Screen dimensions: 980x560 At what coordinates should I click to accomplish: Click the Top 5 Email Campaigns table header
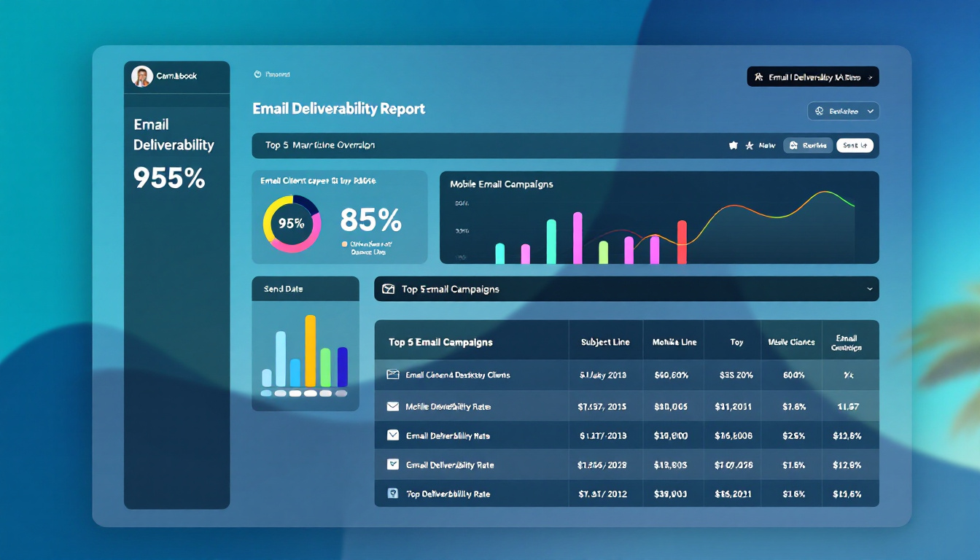[x=440, y=342]
